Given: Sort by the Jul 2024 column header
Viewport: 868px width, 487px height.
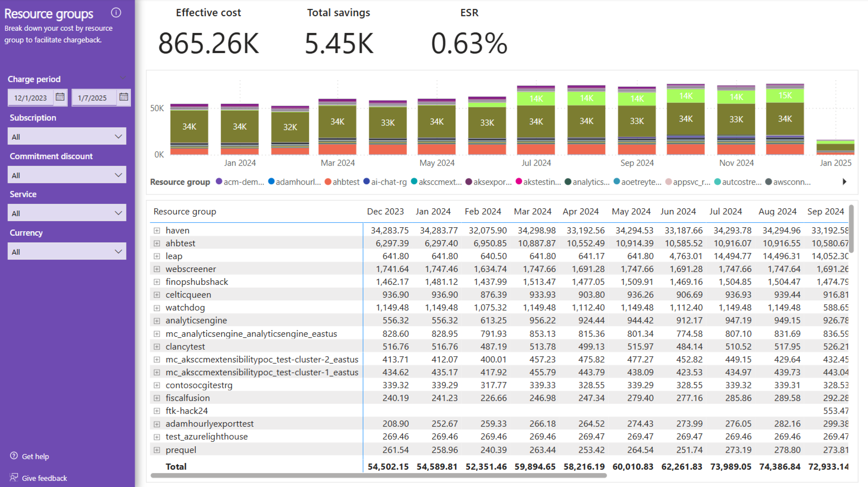Looking at the screenshot, I should point(725,211).
